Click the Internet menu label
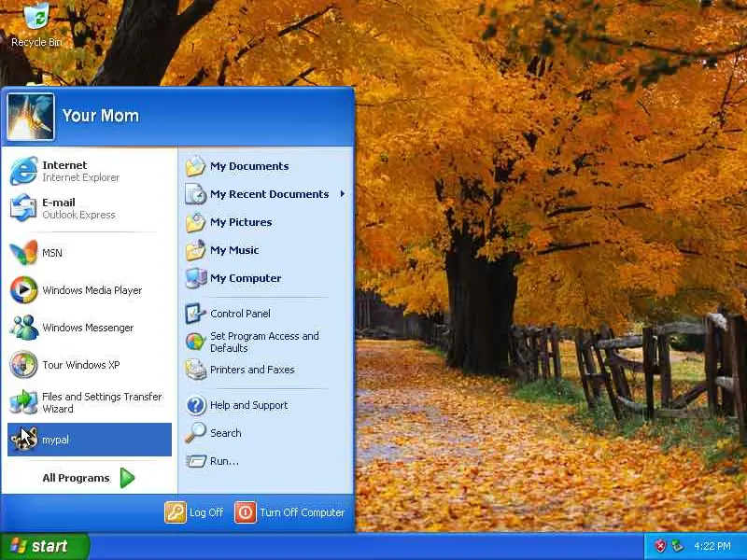The height and width of the screenshot is (560, 747). [64, 165]
